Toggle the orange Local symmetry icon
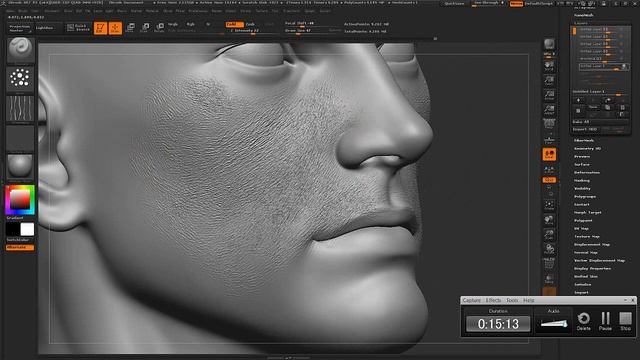The image size is (640, 360). [549, 154]
